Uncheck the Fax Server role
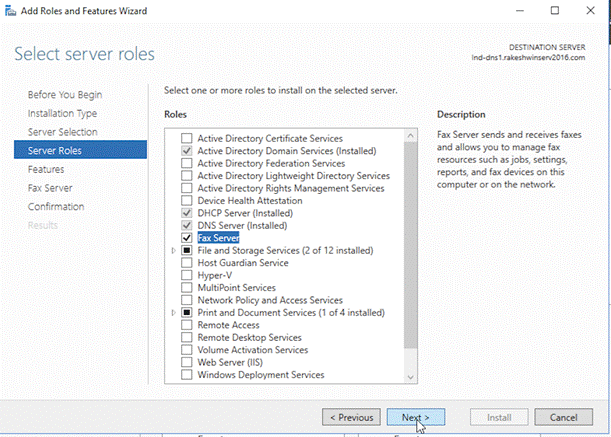Viewport: 611px width, 437px height. [187, 238]
